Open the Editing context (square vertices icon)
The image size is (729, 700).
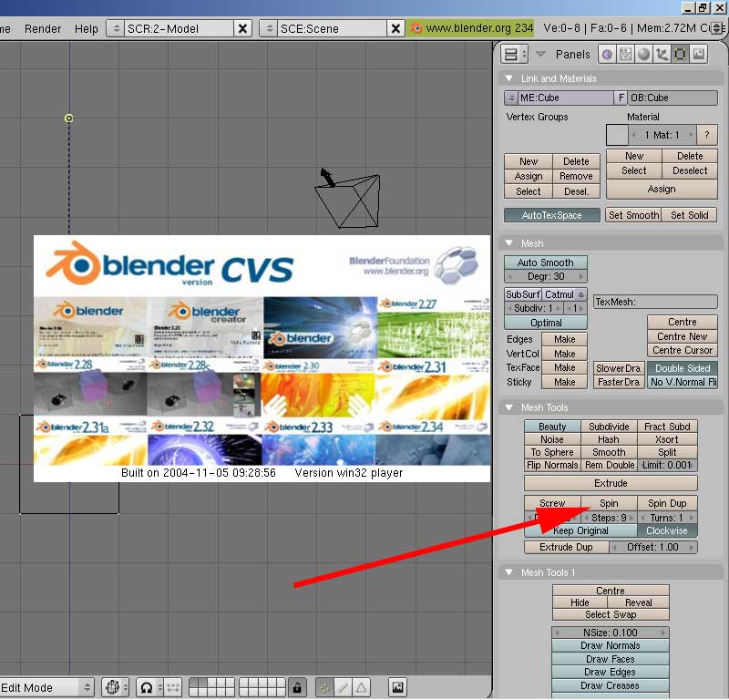[680, 55]
